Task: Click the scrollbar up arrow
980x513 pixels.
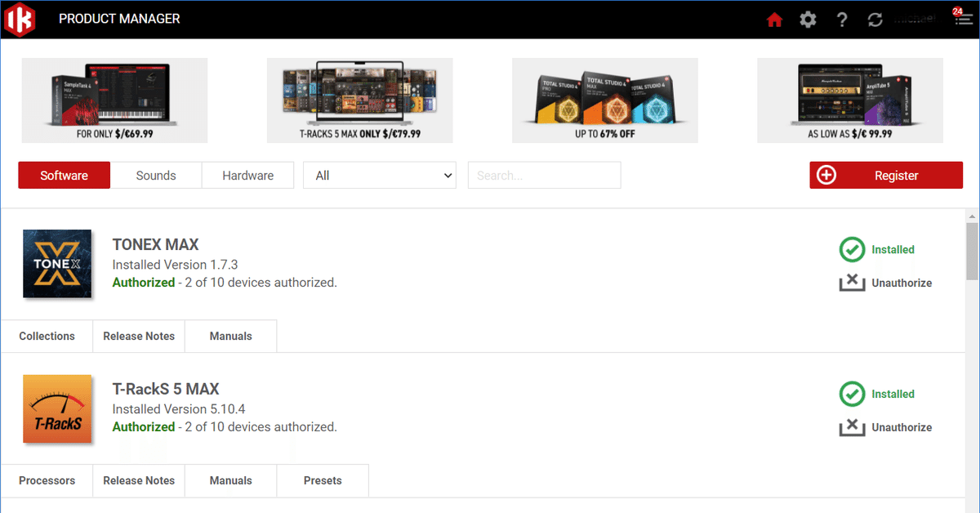Action: tap(972, 216)
